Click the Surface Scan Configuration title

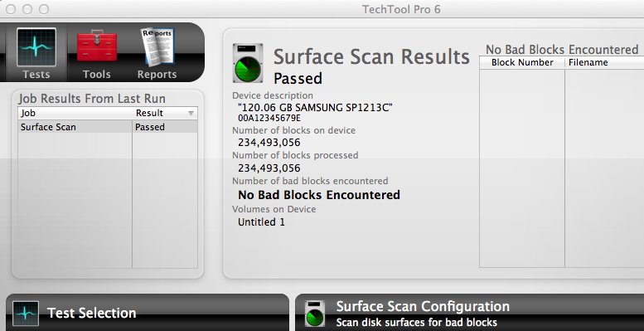(x=423, y=306)
